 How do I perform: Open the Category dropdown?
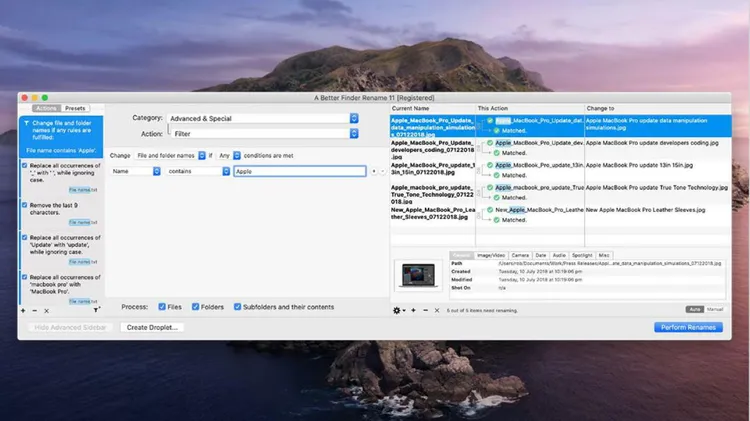tap(262, 118)
